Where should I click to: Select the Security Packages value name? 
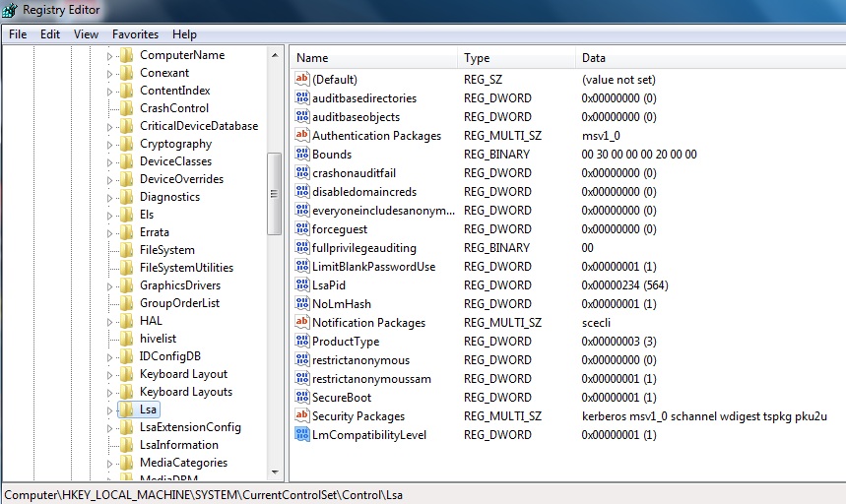pyautogui.click(x=358, y=416)
